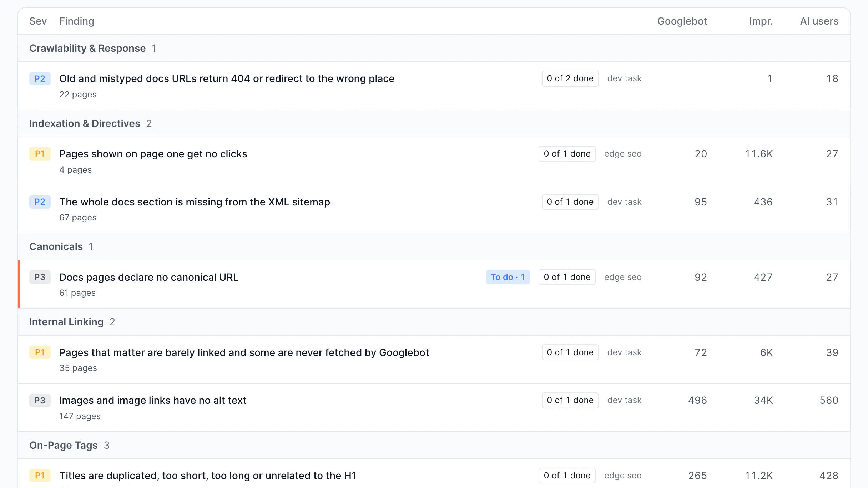Click '560' AI users value
Viewport: 868px width, 488px height.
[829, 400]
